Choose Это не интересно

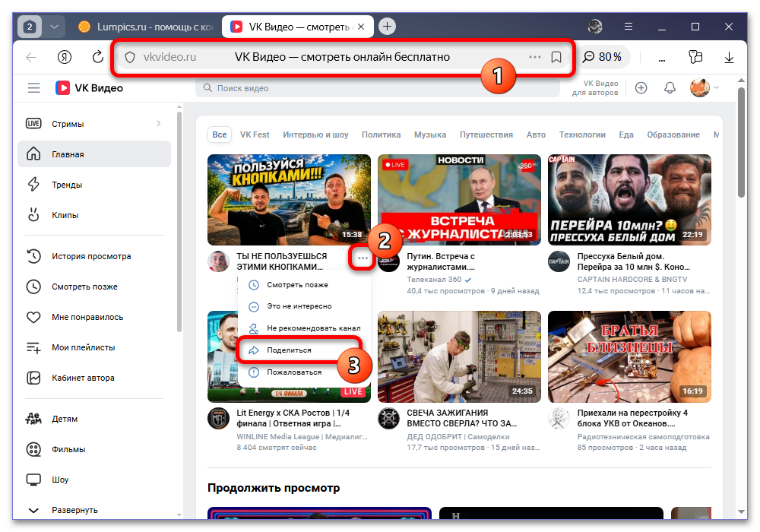pos(305,306)
